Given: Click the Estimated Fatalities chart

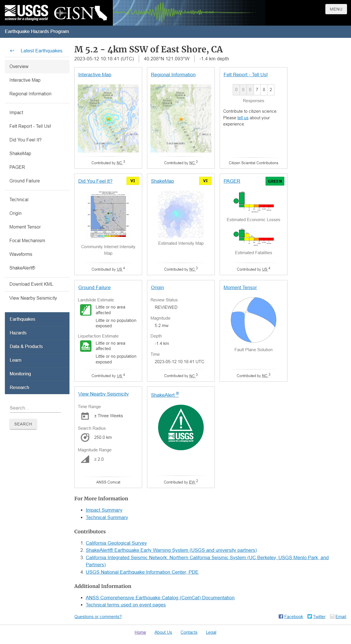Looking at the screenshot, I should (254, 237).
